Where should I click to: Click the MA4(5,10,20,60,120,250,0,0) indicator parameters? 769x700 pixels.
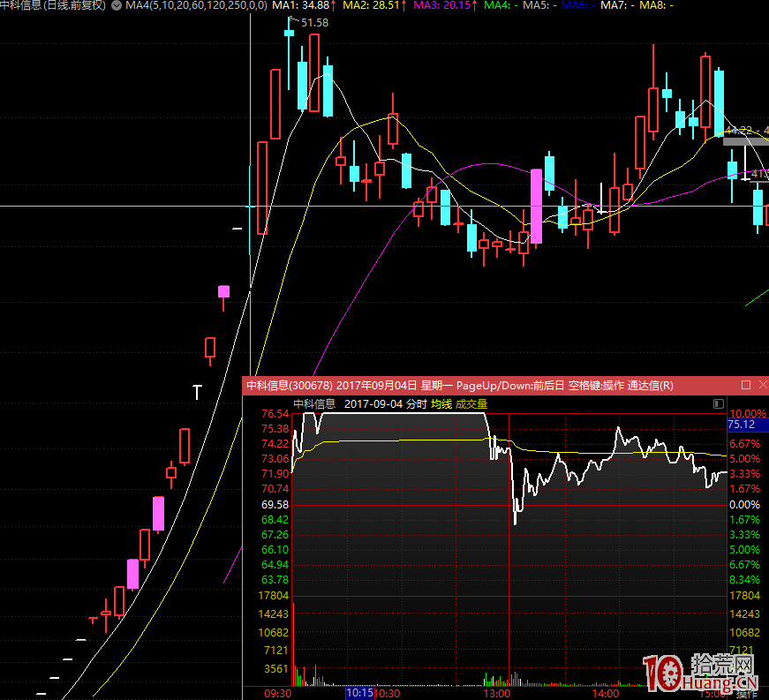pos(196,5)
